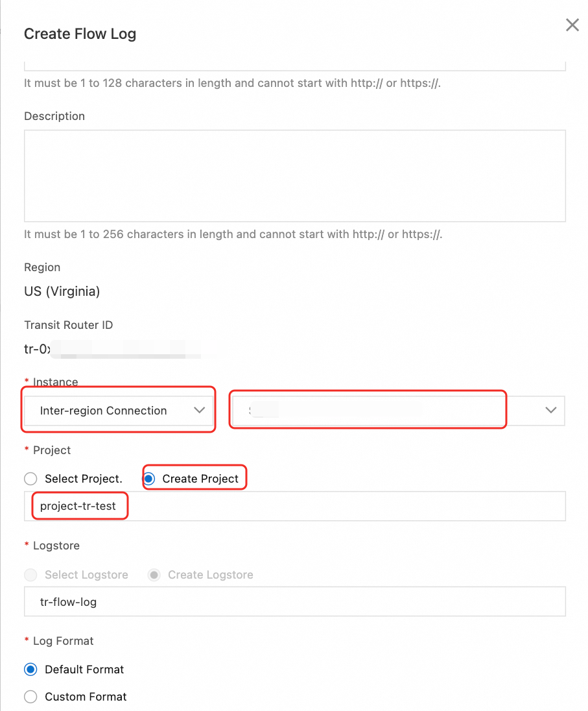Screen dimensions: 588x711
Task: Switch to Custom Format log option
Action: pyautogui.click(x=30, y=697)
